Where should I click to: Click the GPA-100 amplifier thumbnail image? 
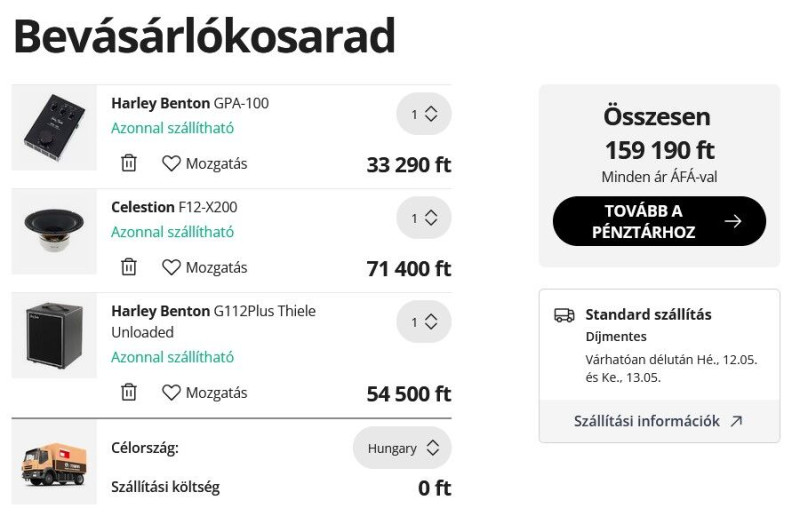pos(54,128)
